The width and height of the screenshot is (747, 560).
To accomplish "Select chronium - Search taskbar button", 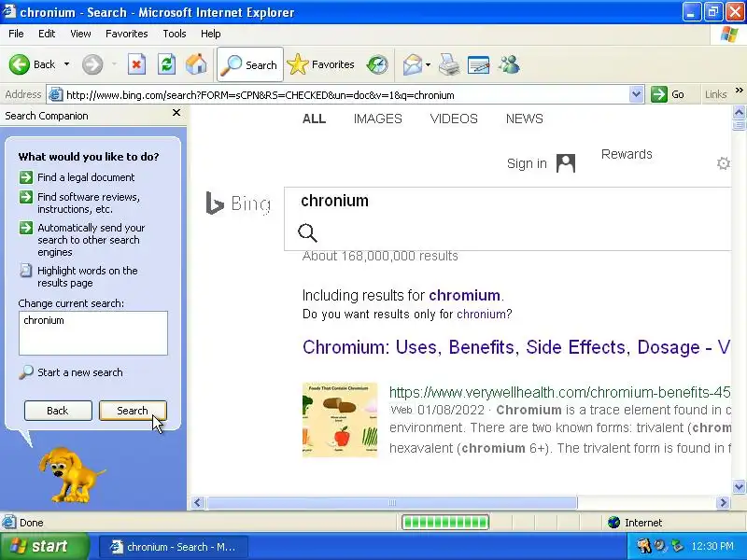I will (174, 547).
